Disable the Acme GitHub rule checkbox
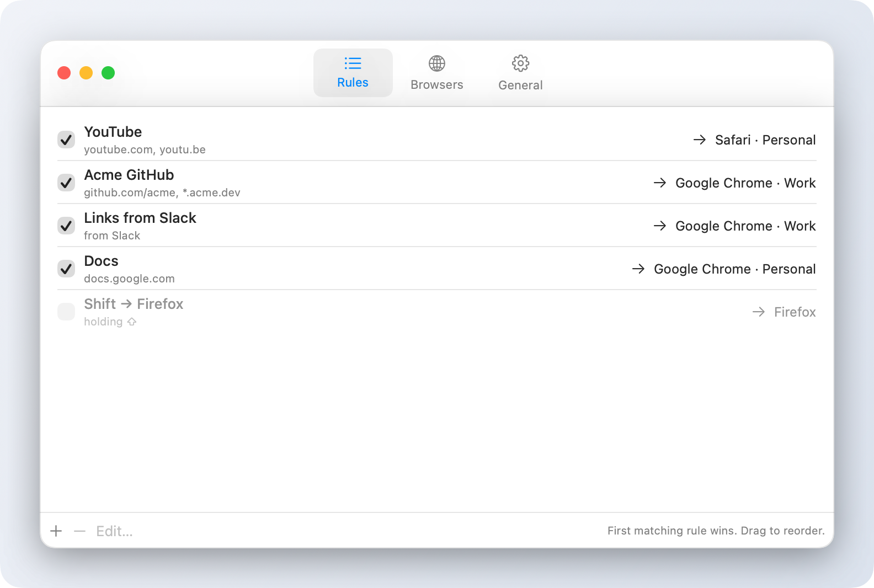Viewport: 874px width, 588px height. point(66,183)
